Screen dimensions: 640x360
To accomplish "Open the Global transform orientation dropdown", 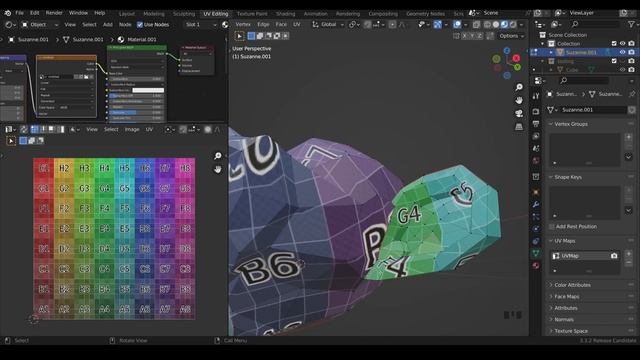I will [329, 24].
